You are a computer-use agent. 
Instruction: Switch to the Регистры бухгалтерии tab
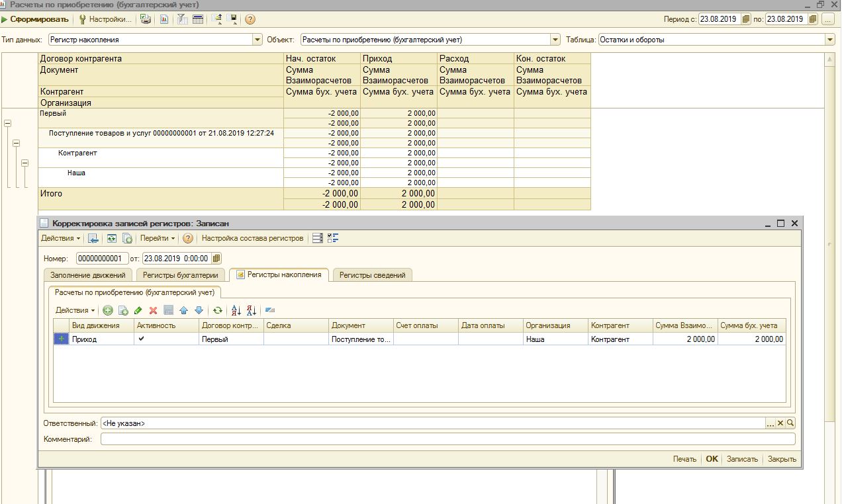(180, 275)
